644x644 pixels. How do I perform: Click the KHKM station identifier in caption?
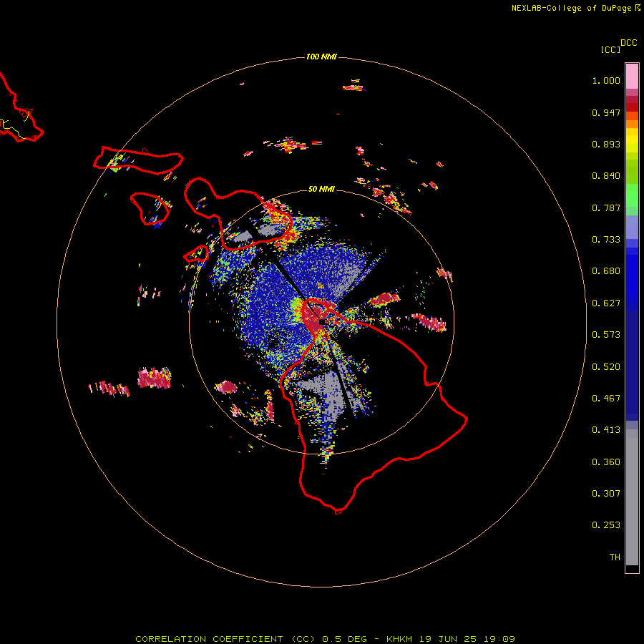click(399, 639)
